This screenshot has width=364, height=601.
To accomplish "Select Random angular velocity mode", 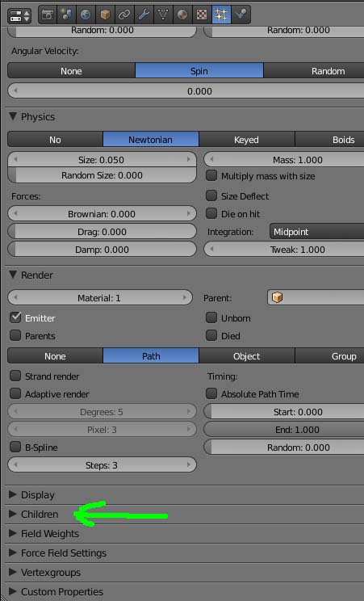I will [x=314, y=71].
